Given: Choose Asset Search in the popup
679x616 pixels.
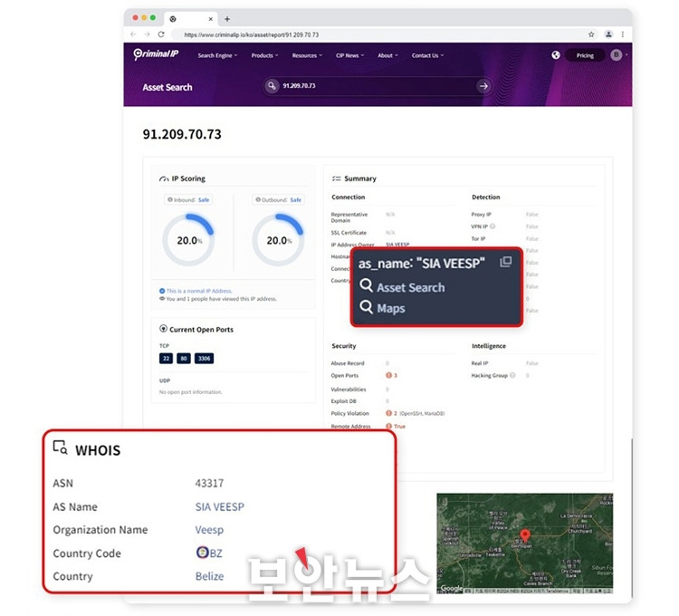Looking at the screenshot, I should coord(402,287).
